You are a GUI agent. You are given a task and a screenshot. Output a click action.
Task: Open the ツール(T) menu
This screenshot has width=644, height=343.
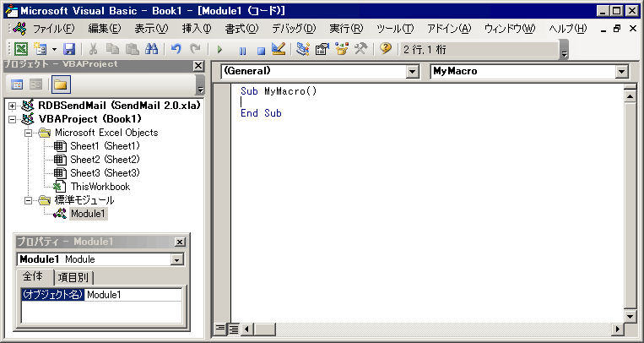click(395, 29)
